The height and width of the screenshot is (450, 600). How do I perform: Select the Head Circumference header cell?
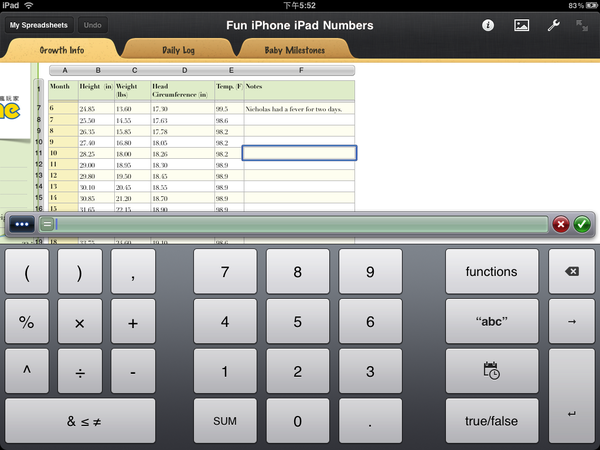click(183, 90)
